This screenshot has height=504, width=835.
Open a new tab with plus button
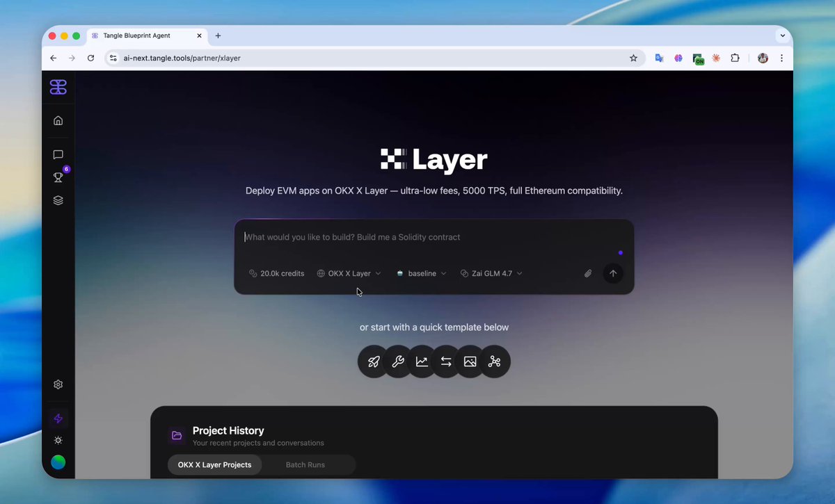pyautogui.click(x=218, y=35)
